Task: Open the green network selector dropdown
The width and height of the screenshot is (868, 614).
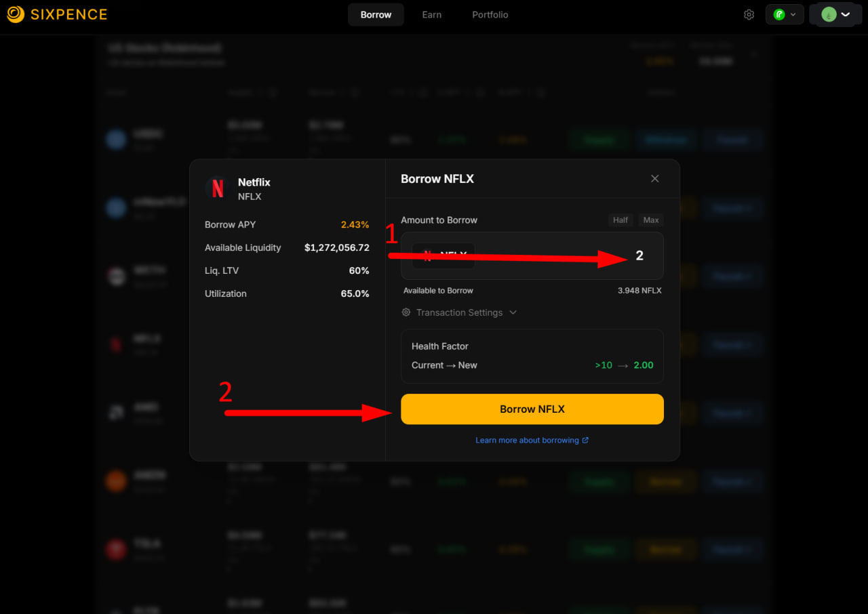Action: click(x=785, y=14)
